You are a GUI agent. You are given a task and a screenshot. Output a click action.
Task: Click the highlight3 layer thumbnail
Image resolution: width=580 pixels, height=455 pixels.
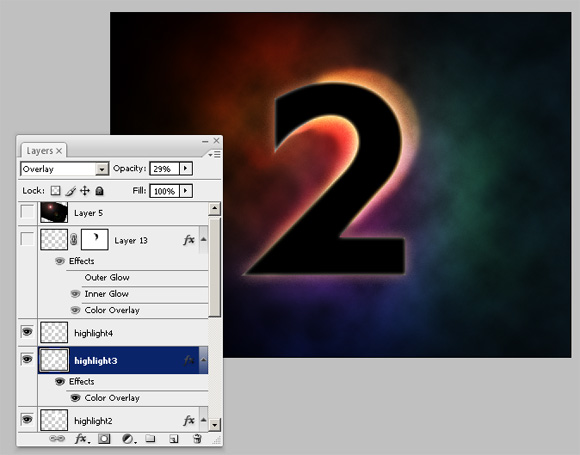(54, 360)
